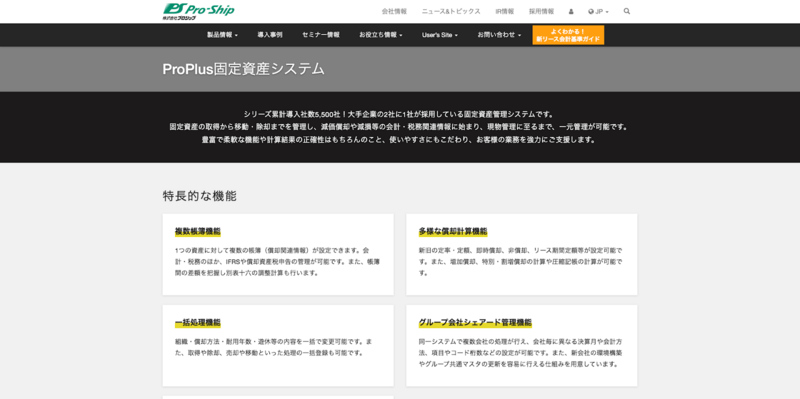The image size is (800, 399).
Task: Click the 特長的な機能 heading
Action: (199, 196)
